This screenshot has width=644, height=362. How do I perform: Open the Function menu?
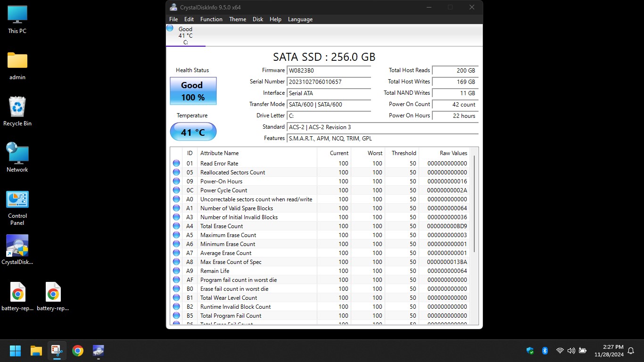(x=211, y=19)
